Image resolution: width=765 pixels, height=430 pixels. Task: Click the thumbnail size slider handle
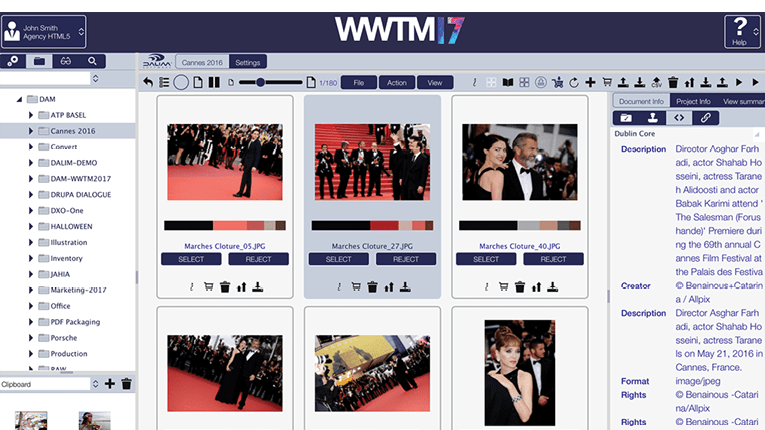point(261,82)
